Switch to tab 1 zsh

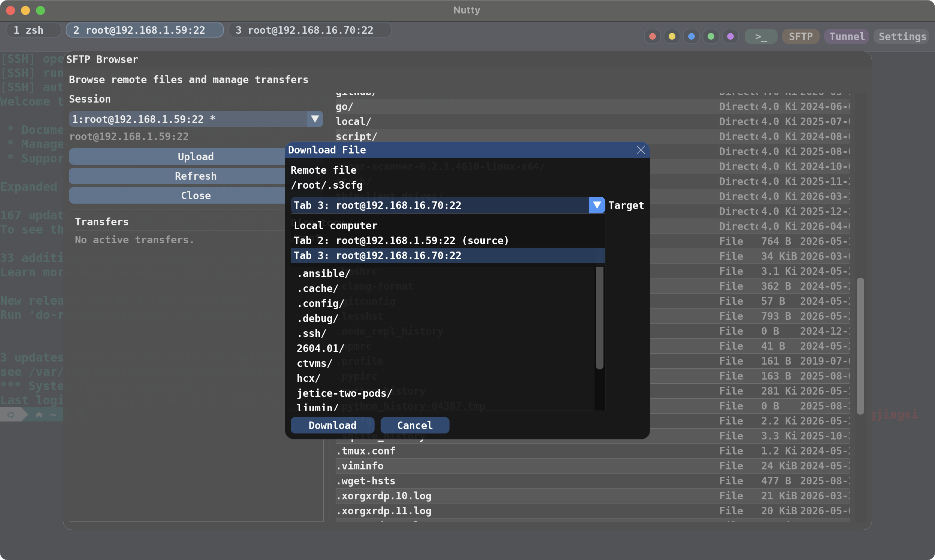(x=34, y=30)
